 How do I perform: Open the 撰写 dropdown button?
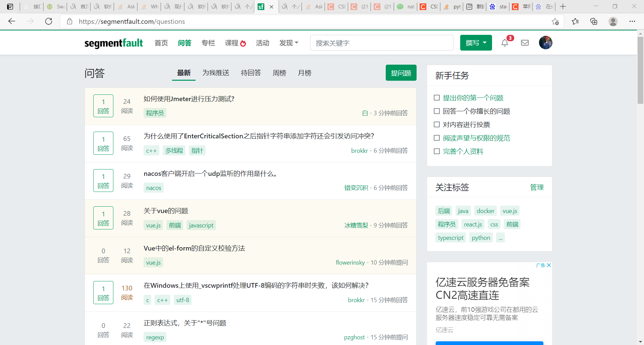[x=476, y=43]
